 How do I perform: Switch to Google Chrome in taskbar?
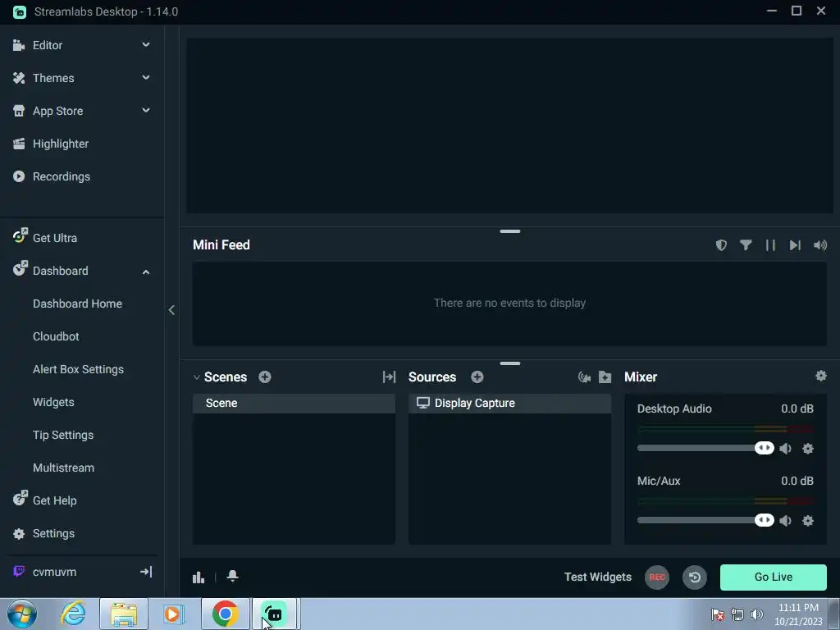point(226,614)
